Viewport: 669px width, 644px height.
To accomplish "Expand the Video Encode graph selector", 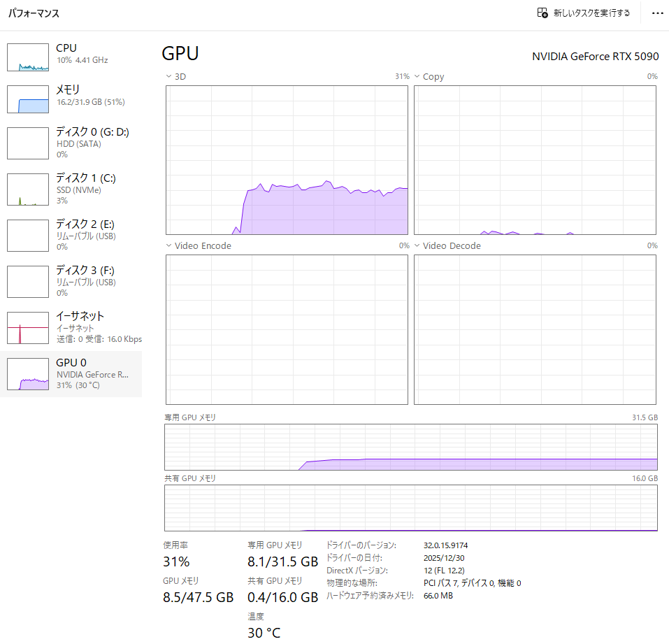I will 168,245.
